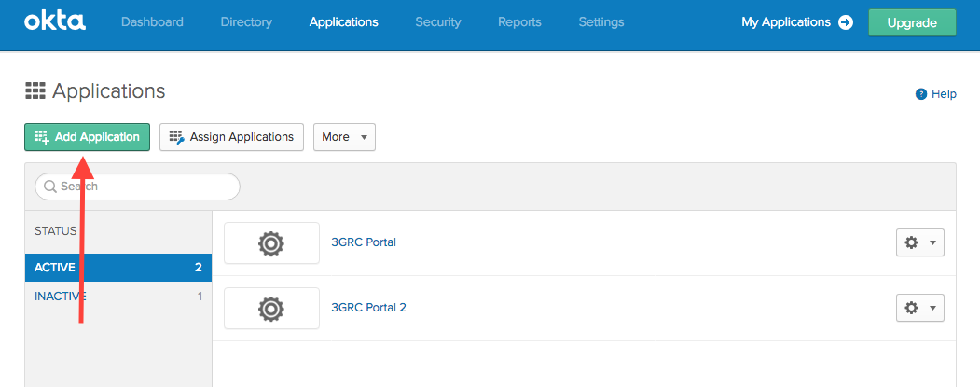The image size is (980, 387).
Task: Click the arrow icon beside My Applications
Action: coord(846,22)
